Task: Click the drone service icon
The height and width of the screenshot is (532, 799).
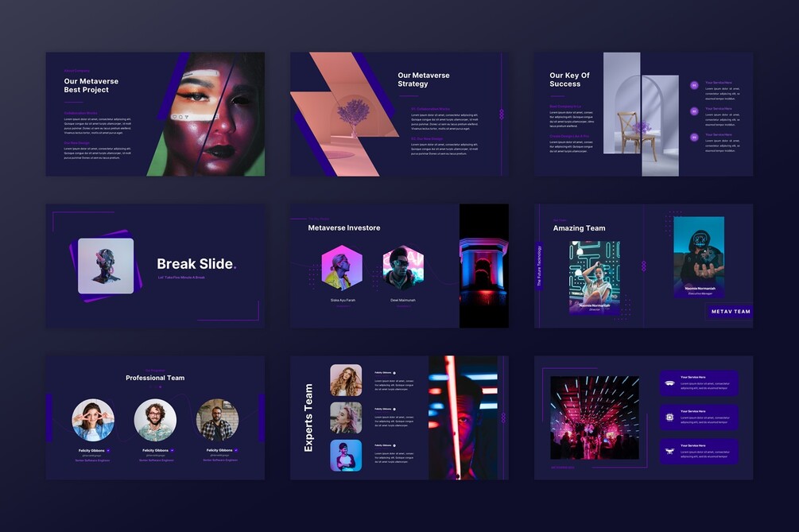Action: click(x=669, y=452)
